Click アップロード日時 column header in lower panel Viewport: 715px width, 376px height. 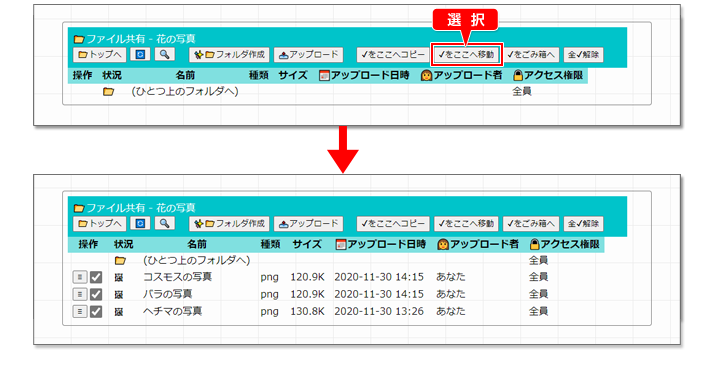coord(380,244)
